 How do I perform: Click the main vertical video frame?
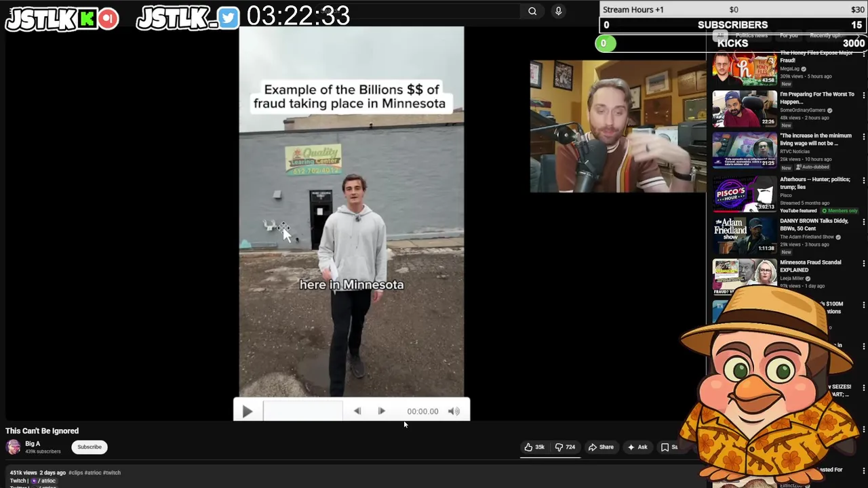tap(351, 211)
